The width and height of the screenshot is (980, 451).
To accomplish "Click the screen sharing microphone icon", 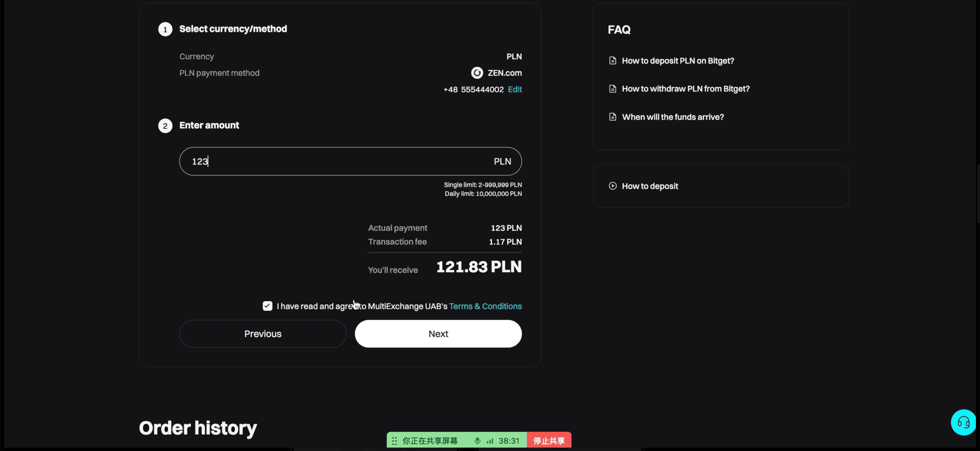I will pos(475,440).
